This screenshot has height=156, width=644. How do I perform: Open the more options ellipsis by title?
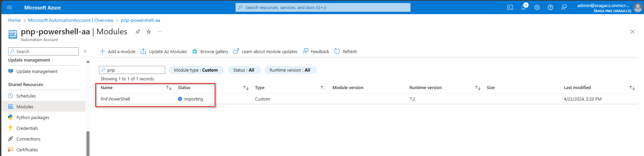(x=159, y=32)
